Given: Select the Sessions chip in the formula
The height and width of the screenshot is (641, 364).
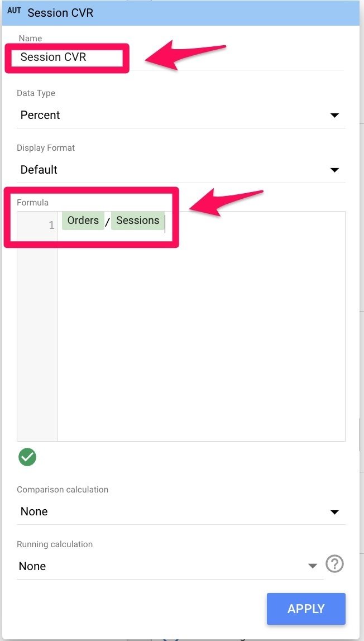Looking at the screenshot, I should pyautogui.click(x=138, y=221).
